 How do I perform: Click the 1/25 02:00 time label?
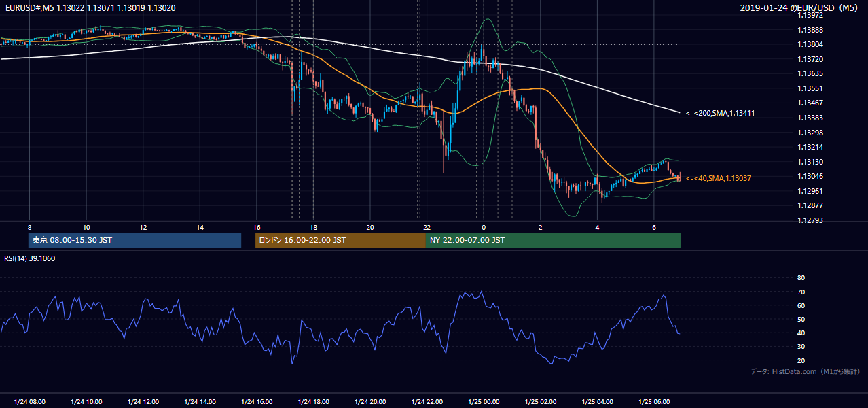[540, 402]
